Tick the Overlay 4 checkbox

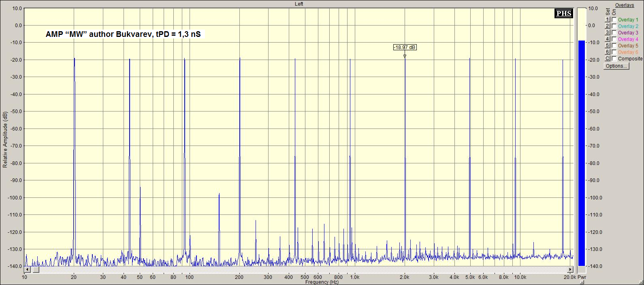[x=614, y=39]
